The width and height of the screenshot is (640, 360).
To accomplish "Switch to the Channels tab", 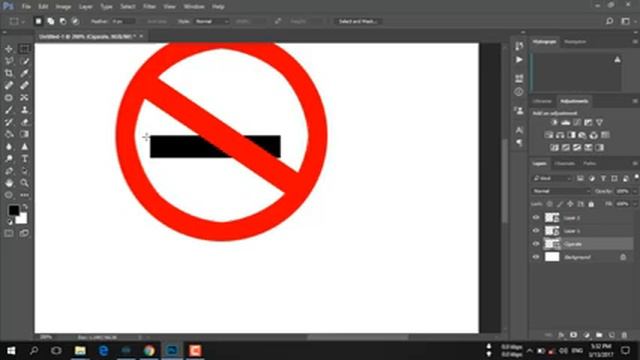I will tap(564, 163).
